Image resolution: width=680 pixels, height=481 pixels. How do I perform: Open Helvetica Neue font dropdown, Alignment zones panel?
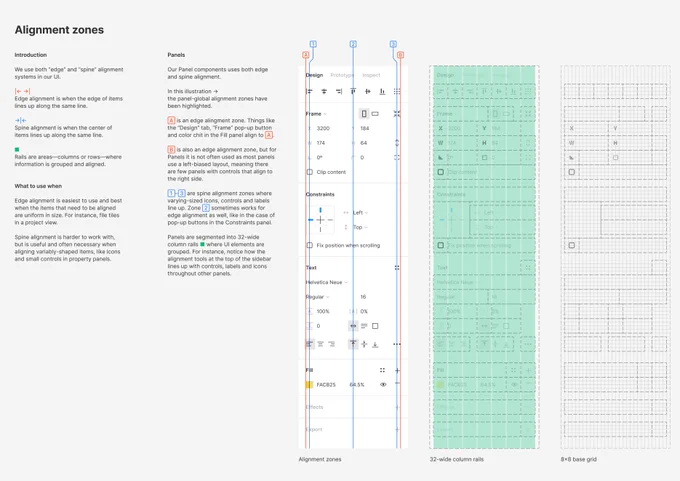327,282
